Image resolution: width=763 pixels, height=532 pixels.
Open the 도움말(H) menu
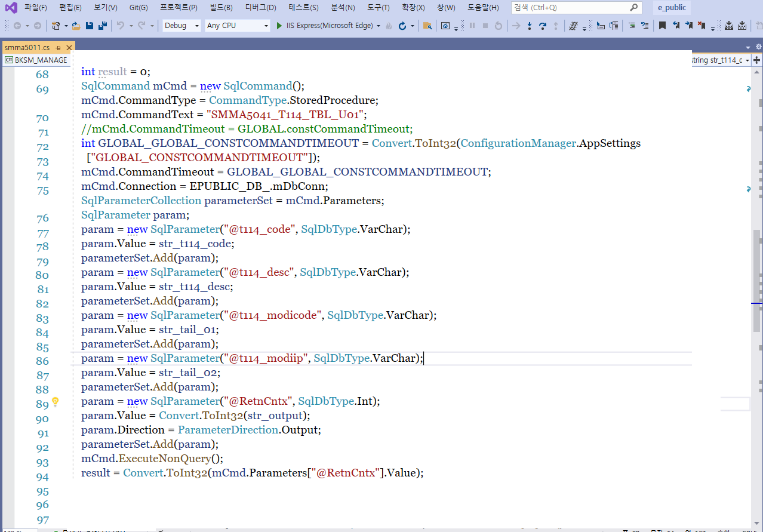tap(483, 8)
